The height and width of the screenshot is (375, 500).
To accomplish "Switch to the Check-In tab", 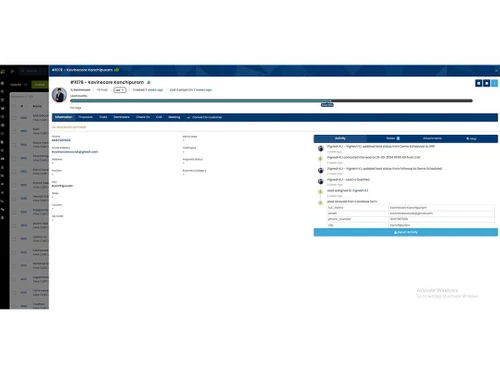I will pos(143,117).
